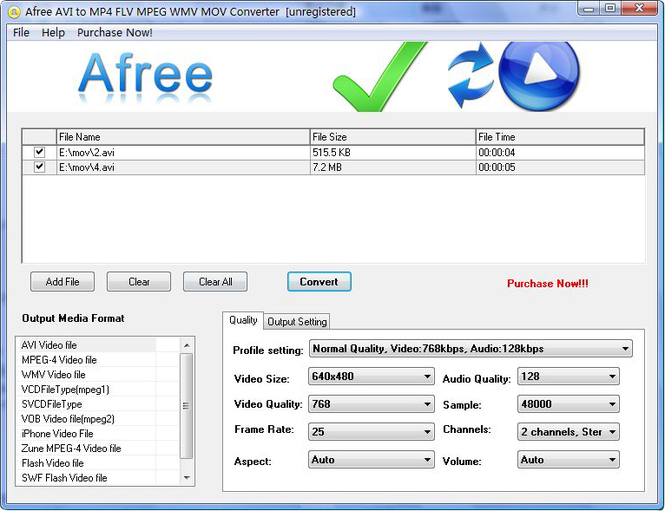Open the Purchase Now! menu

click(x=115, y=33)
